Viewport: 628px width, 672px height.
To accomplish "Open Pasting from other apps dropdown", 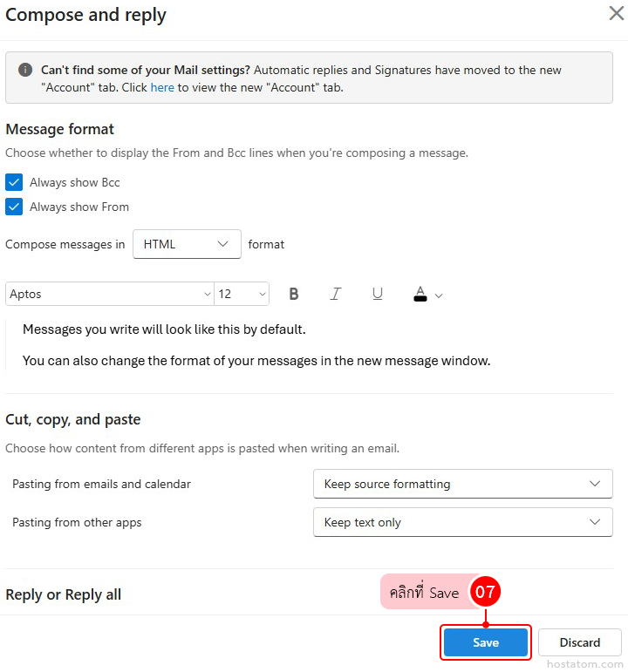I will tap(463, 522).
